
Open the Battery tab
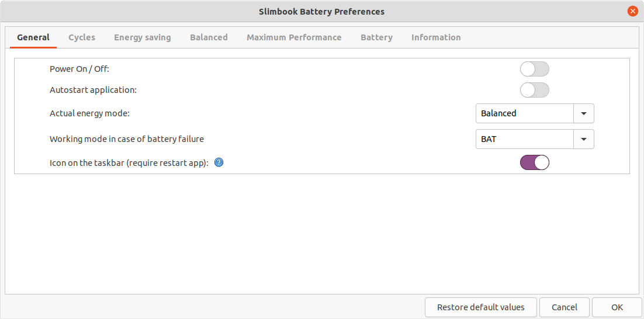click(376, 37)
